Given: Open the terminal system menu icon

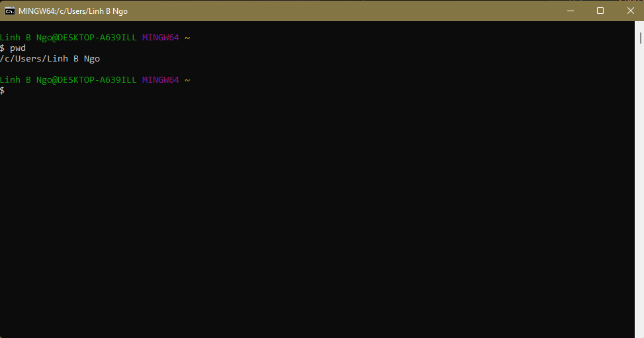Looking at the screenshot, I should 9,11.
